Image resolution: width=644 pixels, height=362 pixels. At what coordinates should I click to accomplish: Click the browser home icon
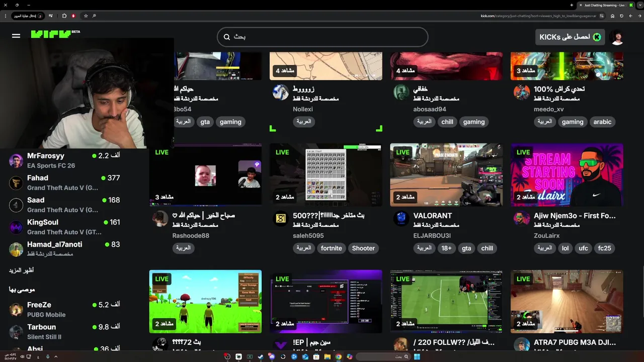click(612, 16)
